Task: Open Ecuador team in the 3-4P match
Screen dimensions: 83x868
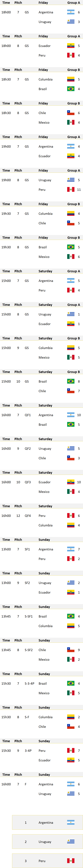Action: 44,760
